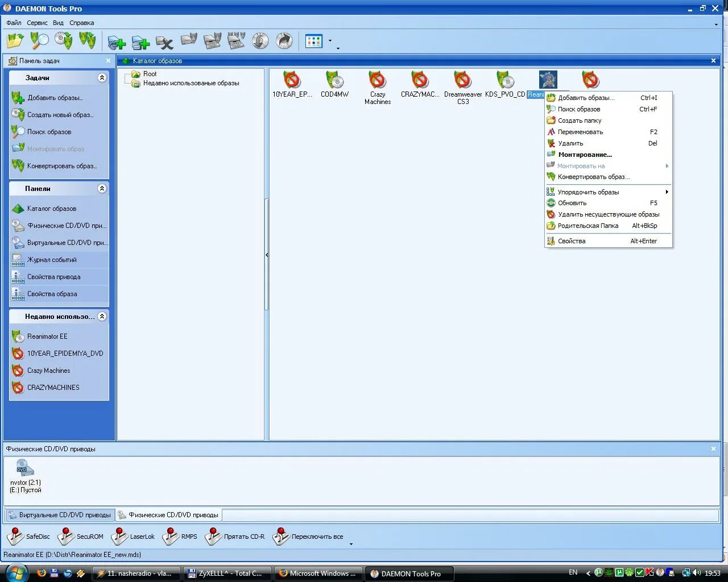The width and height of the screenshot is (728, 582).
Task: Select the nvstor (E:) physical drive
Action: 25,476
